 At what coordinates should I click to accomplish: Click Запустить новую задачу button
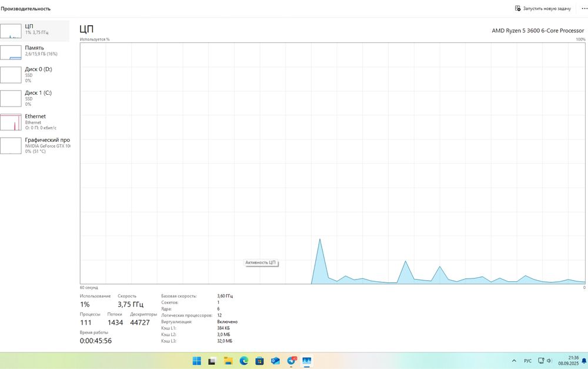(543, 8)
